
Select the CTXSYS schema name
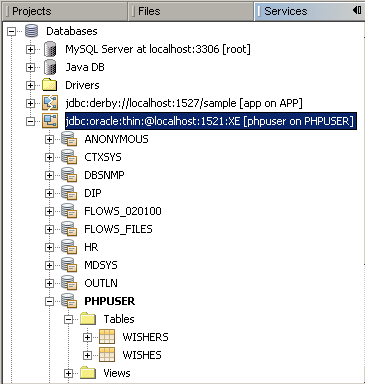103,157
